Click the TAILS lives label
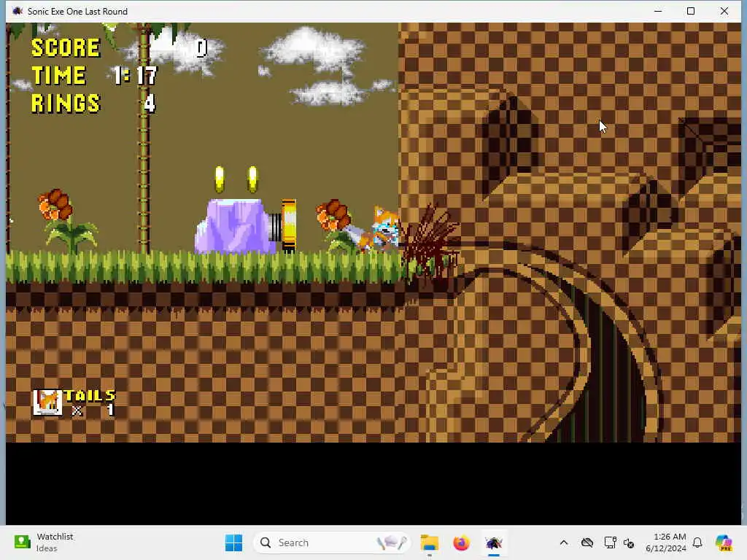747x560 pixels. point(90,396)
